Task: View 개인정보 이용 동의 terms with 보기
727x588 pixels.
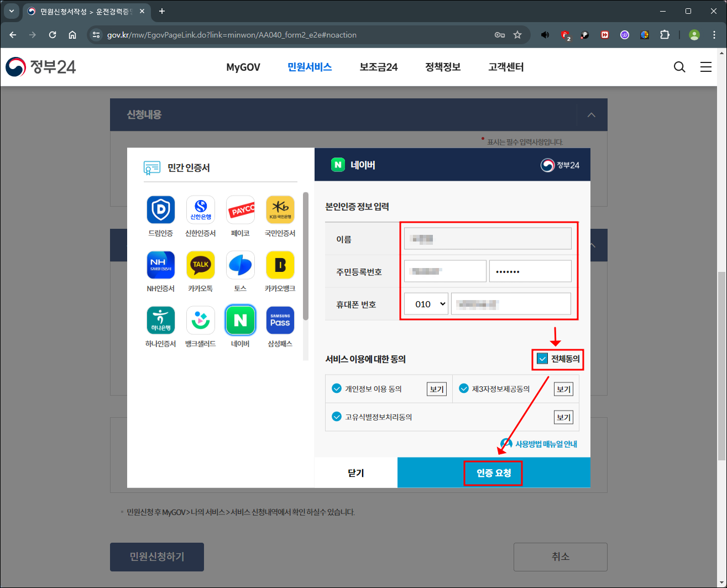Action: click(x=437, y=389)
